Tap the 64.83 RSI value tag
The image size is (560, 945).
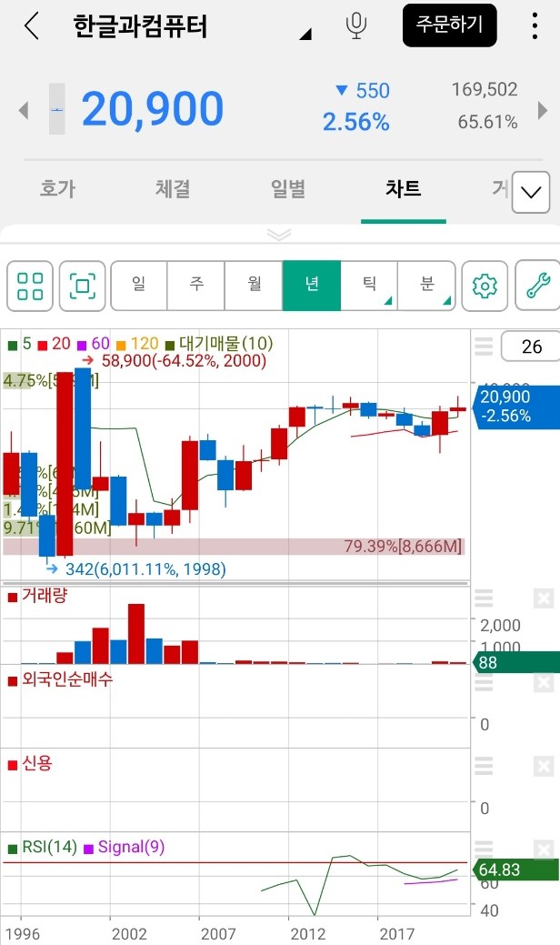coord(516,870)
